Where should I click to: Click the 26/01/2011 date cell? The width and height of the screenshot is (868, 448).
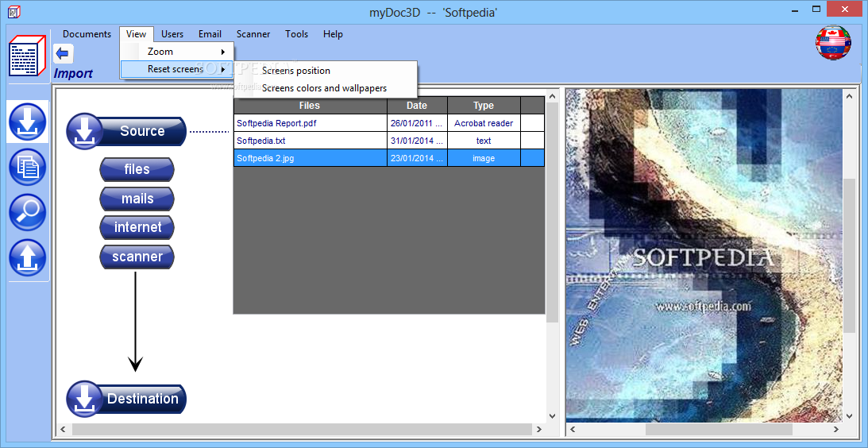(417, 123)
